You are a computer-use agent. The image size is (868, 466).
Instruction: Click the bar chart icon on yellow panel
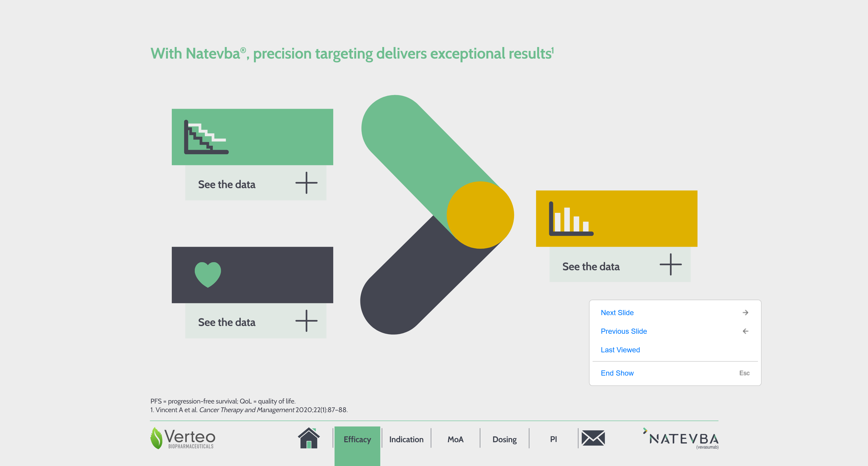click(571, 219)
